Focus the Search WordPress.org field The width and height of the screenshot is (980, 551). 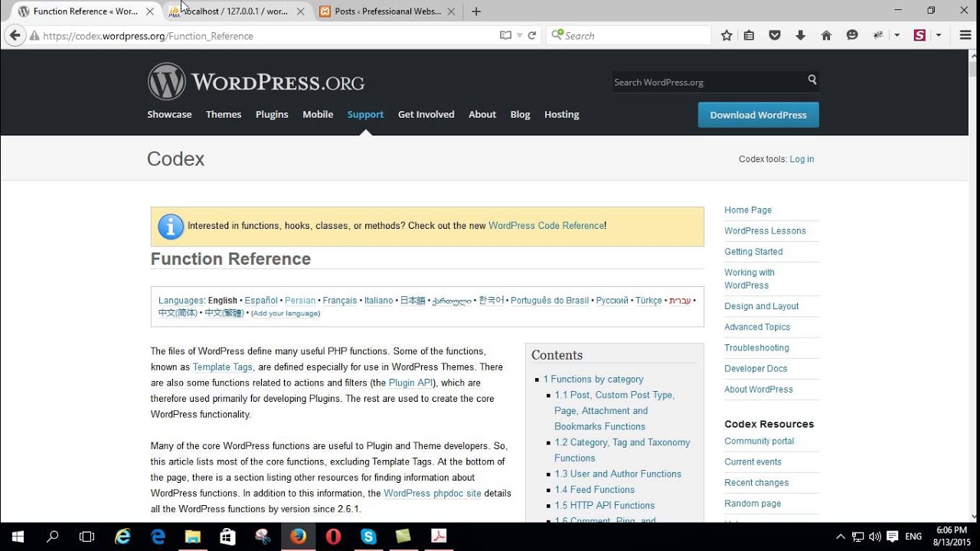[708, 82]
